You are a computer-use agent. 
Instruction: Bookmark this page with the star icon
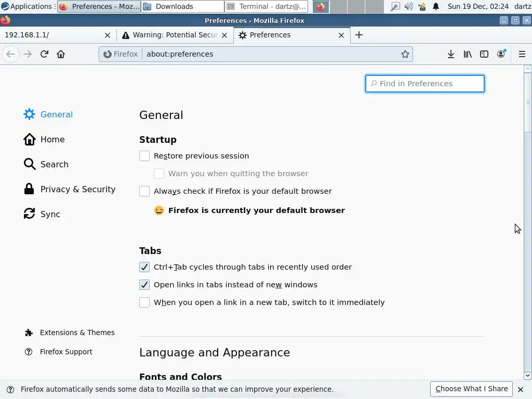tap(405, 54)
